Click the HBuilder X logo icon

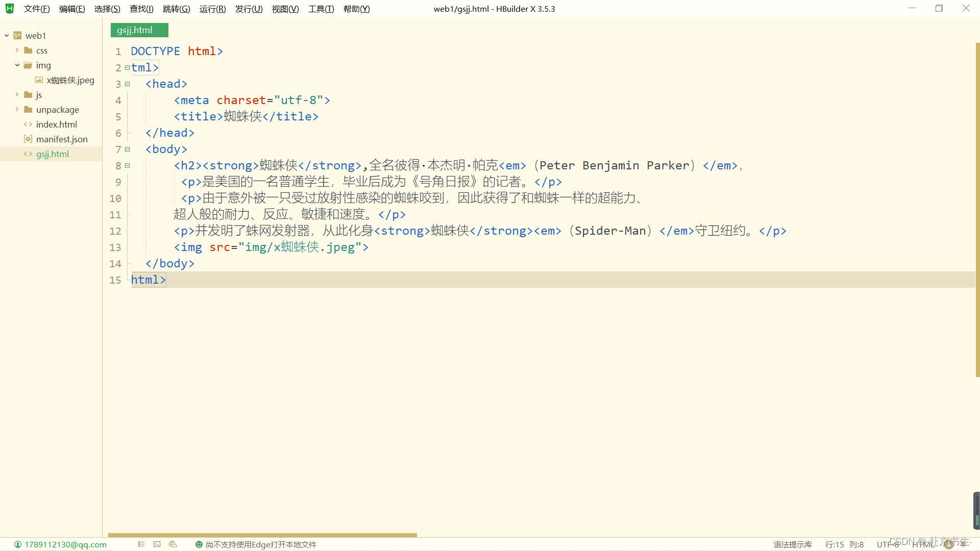(9, 9)
